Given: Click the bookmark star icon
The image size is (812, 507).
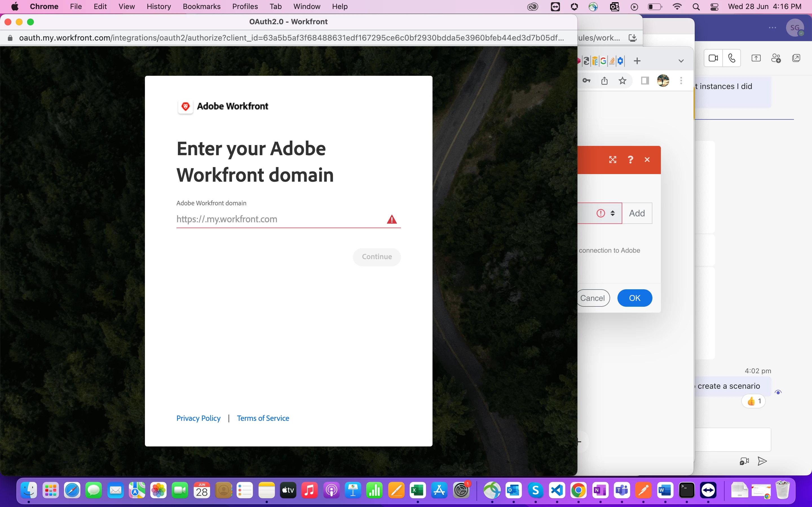Looking at the screenshot, I should click(x=623, y=81).
